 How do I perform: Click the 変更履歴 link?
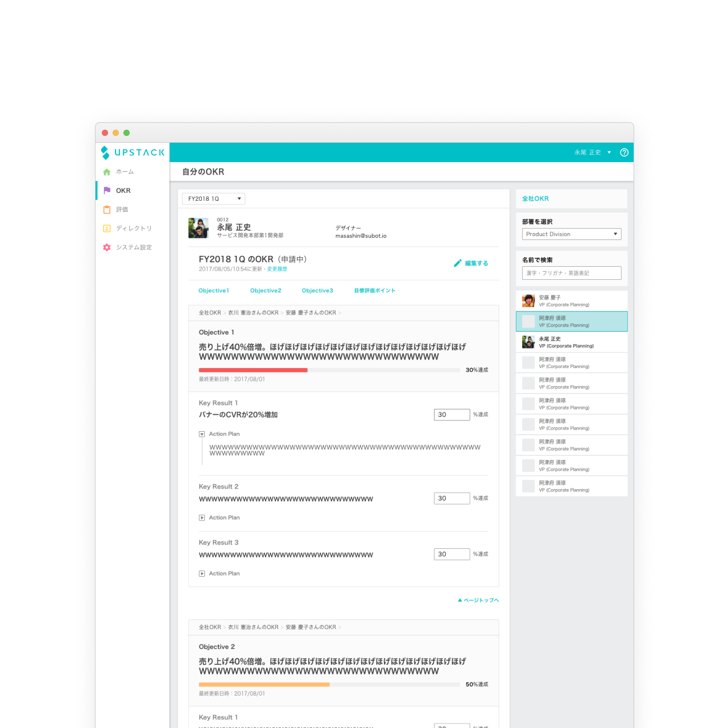point(277,269)
